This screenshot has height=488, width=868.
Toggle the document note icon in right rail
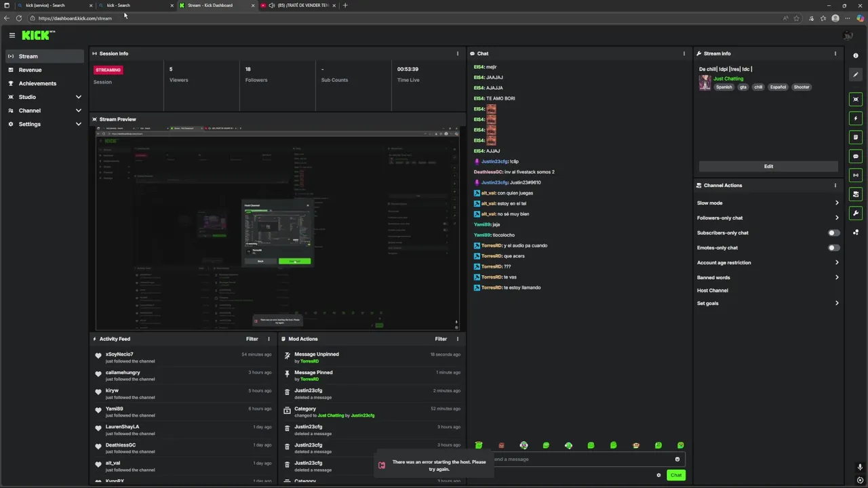point(856,138)
